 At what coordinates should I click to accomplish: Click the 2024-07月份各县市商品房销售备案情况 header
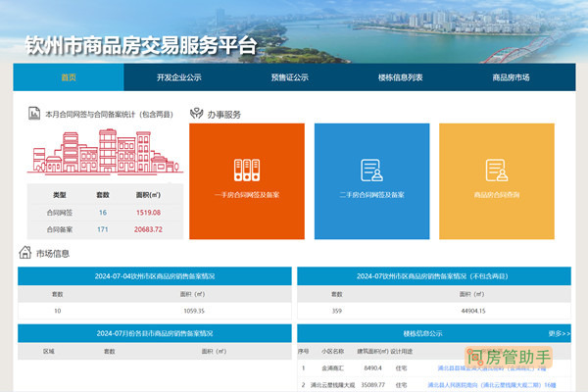[x=154, y=333]
